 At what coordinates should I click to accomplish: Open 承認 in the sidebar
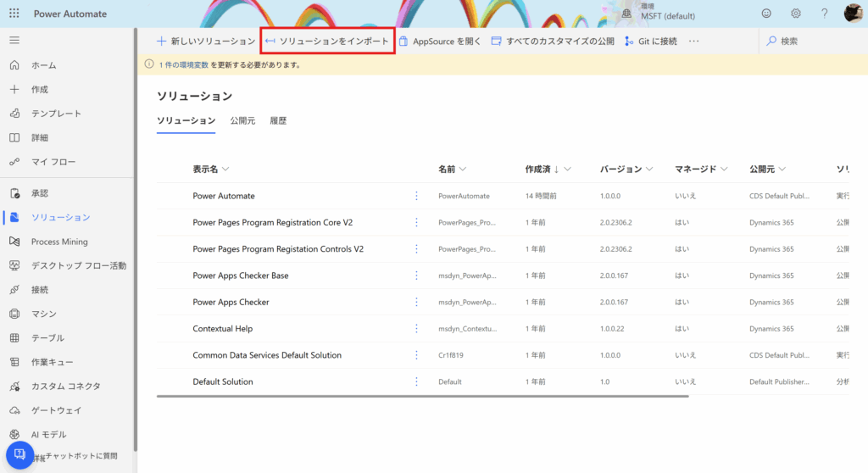(x=39, y=193)
